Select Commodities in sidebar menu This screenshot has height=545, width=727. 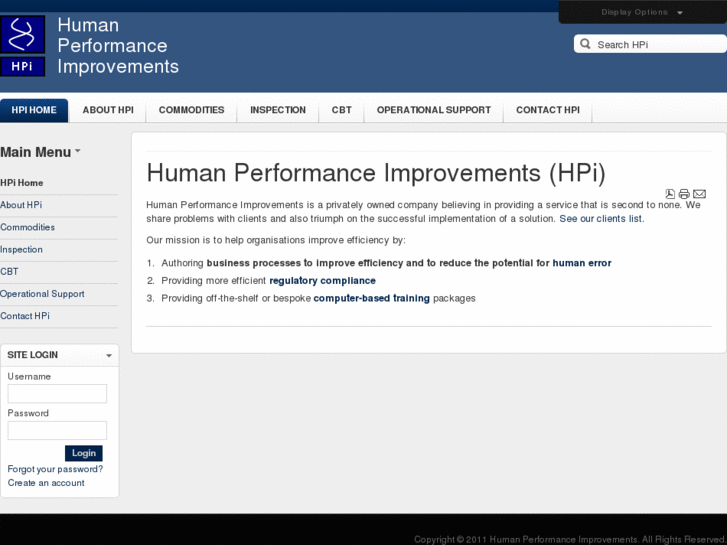pyautogui.click(x=27, y=227)
